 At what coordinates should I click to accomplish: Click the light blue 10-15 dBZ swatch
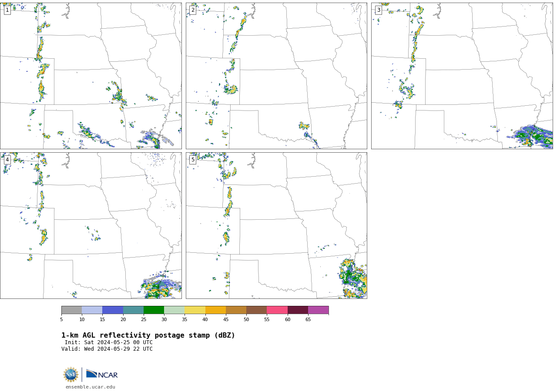point(92,310)
